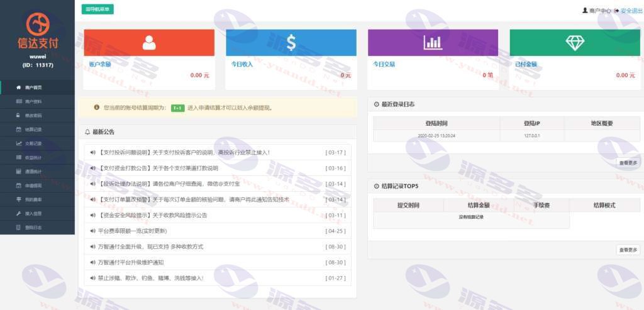
Task: Click the diamond icon on green 已付金额 card
Action: (x=575, y=43)
